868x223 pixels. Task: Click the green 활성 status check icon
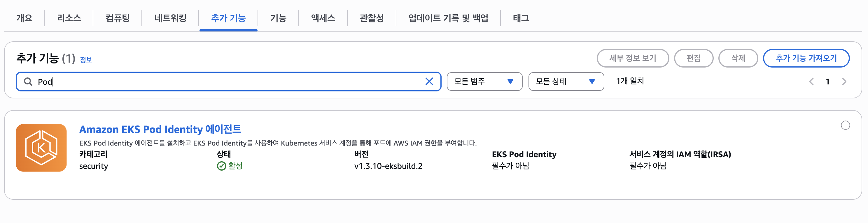pyautogui.click(x=221, y=166)
